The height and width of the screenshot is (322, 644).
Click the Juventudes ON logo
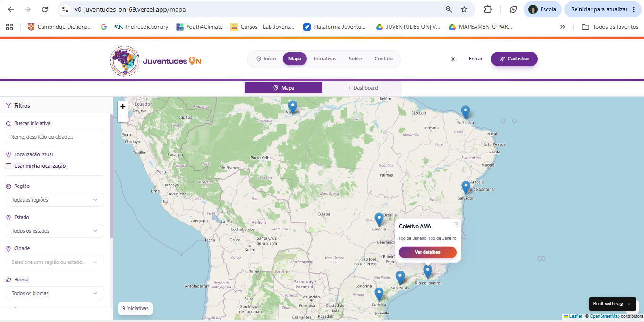click(156, 60)
